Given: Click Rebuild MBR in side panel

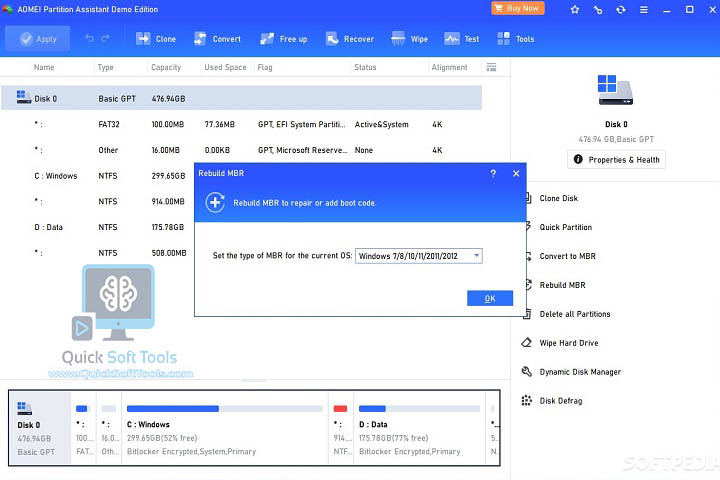Looking at the screenshot, I should point(562,285).
